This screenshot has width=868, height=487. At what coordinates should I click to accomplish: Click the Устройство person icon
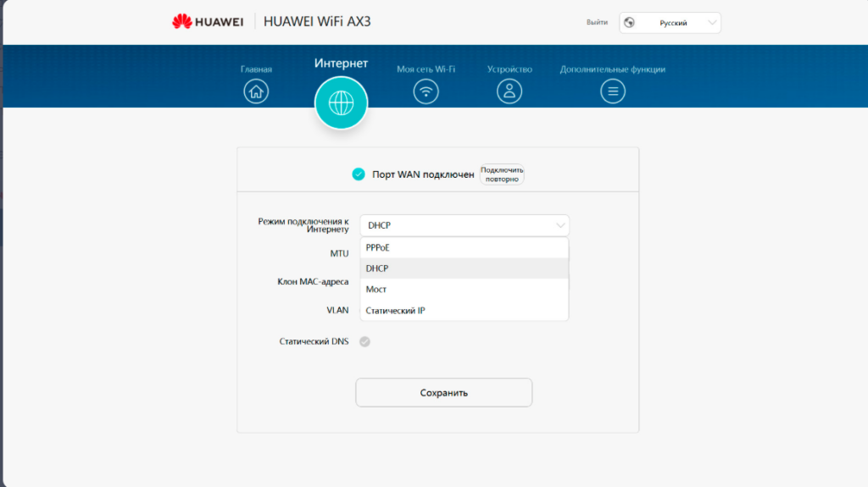pos(509,91)
